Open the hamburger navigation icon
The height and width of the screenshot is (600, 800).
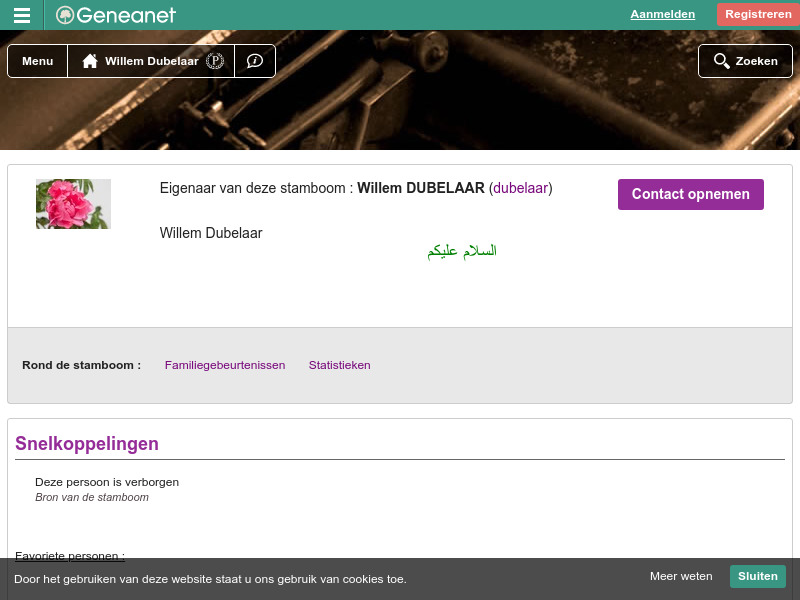click(x=21, y=14)
